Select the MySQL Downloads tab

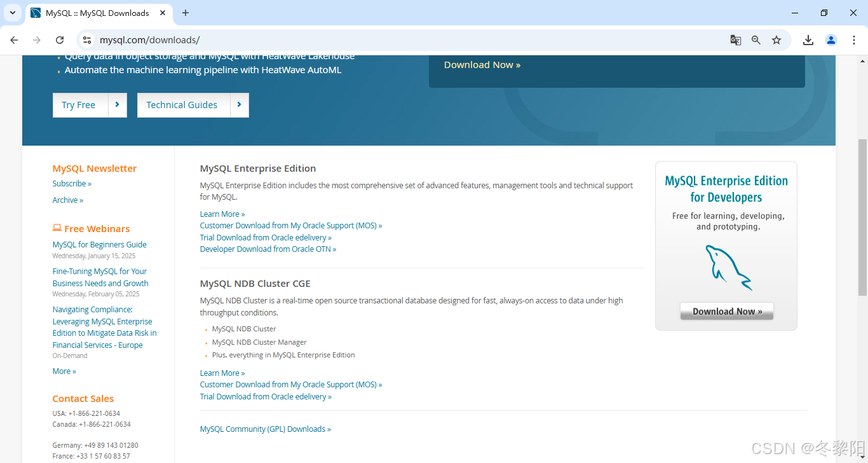click(x=97, y=13)
